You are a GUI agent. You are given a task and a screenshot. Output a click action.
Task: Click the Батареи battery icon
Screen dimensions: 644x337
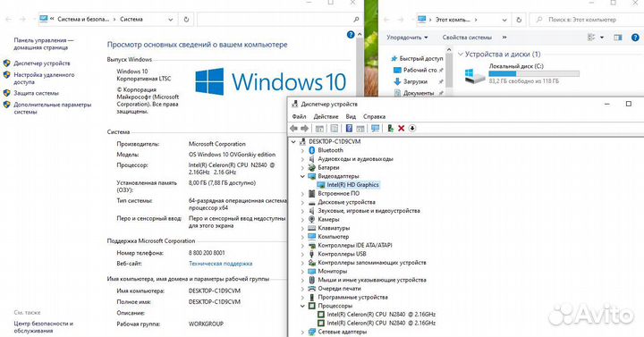tap(312, 167)
